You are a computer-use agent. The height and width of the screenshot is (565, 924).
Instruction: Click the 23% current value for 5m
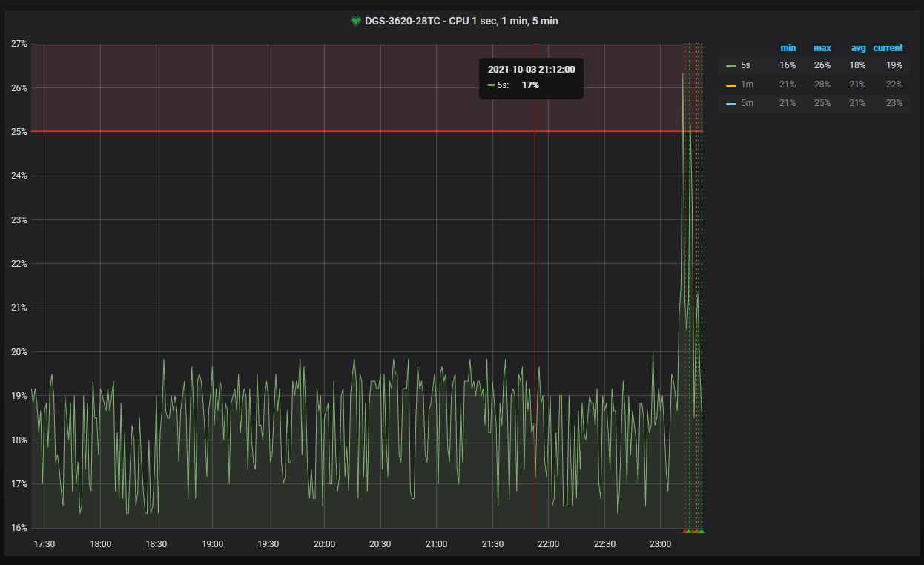tap(894, 103)
